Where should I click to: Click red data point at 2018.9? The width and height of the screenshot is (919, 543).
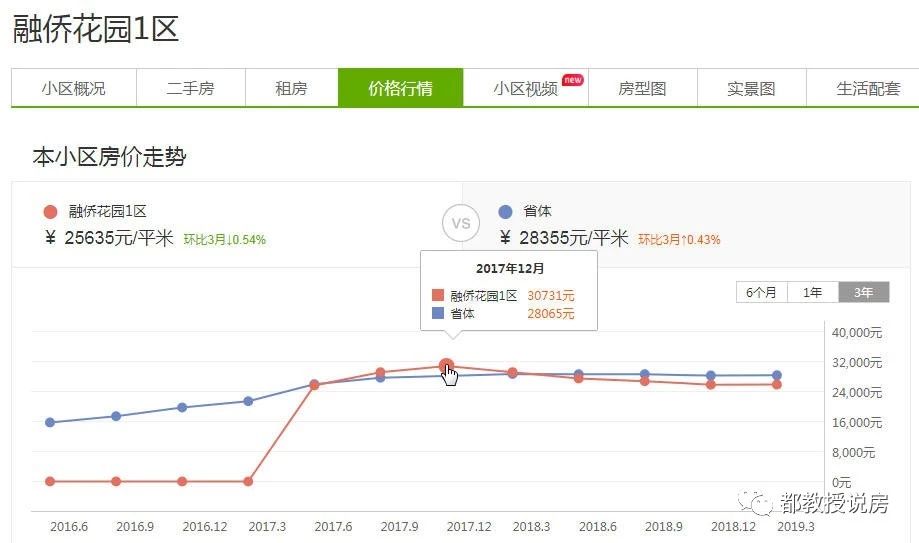[x=645, y=382]
